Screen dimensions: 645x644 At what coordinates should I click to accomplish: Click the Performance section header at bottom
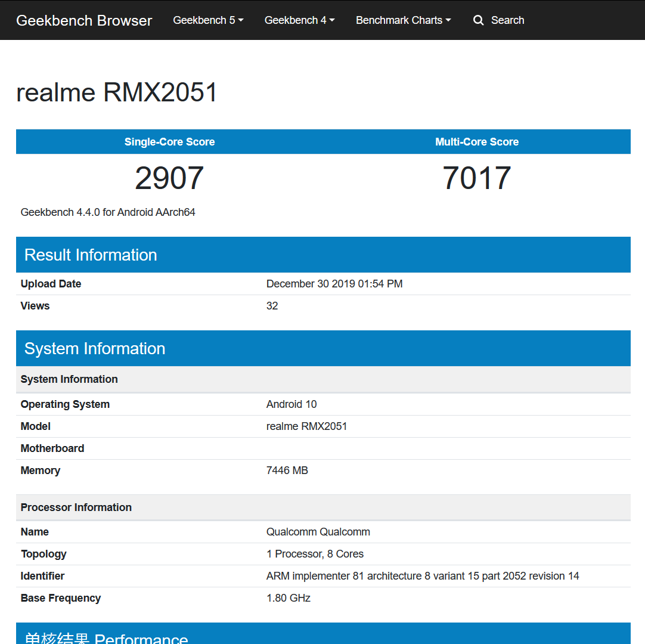click(323, 633)
